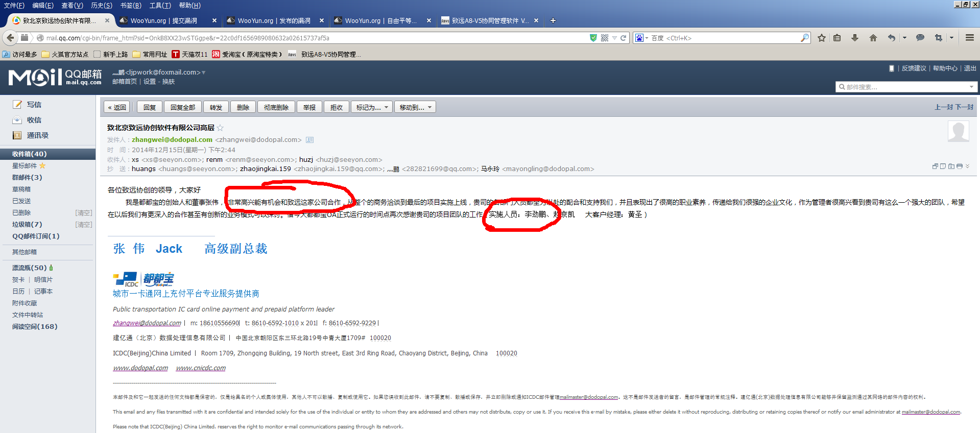Open the hamburger browser menu
The height and width of the screenshot is (433, 980).
click(970, 38)
